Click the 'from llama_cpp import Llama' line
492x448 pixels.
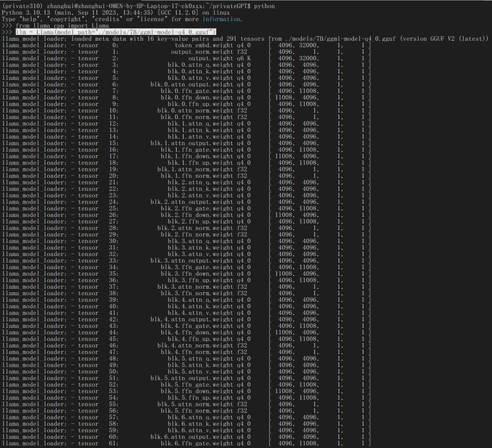[x=62, y=26]
